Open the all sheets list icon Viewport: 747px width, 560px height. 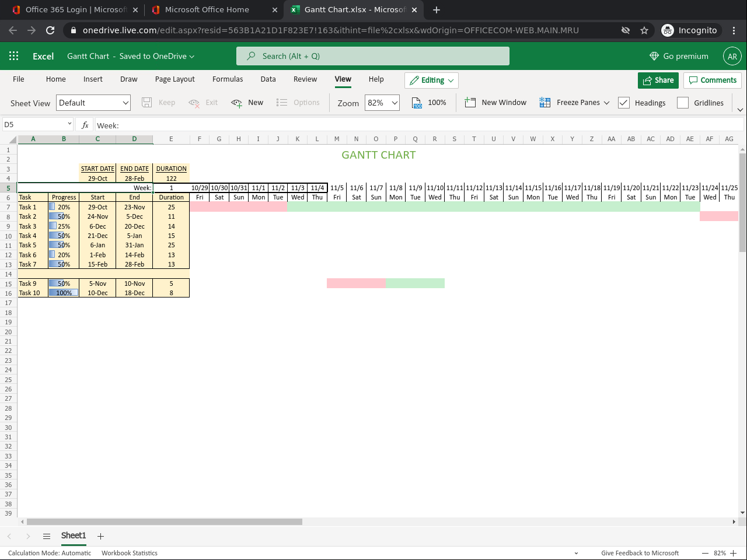[47, 536]
